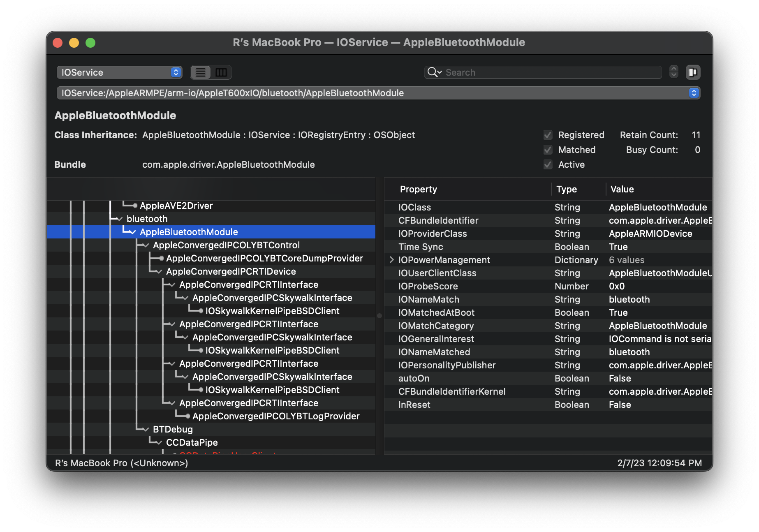759x532 pixels.
Task: Click the Retain Count value 11
Action: click(696, 135)
